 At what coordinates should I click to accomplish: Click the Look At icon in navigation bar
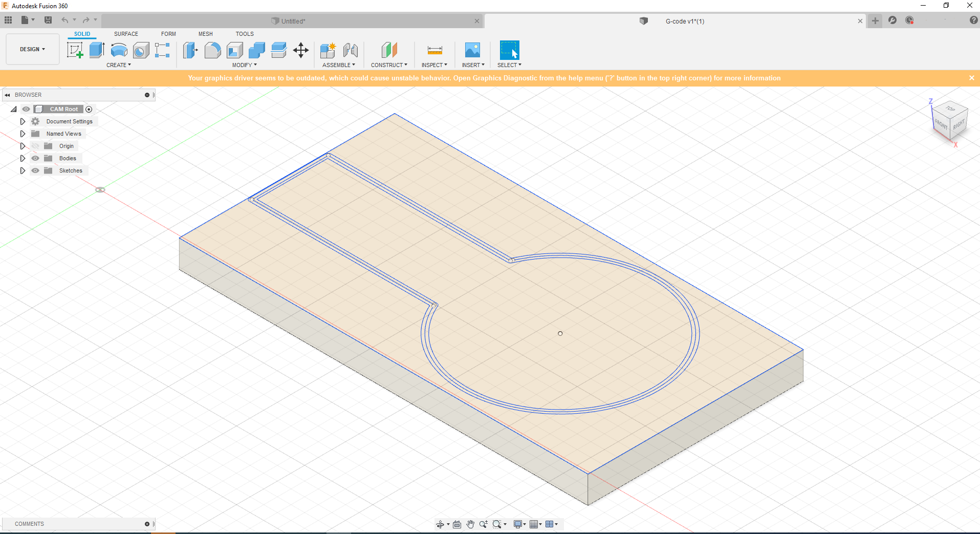pos(457,524)
